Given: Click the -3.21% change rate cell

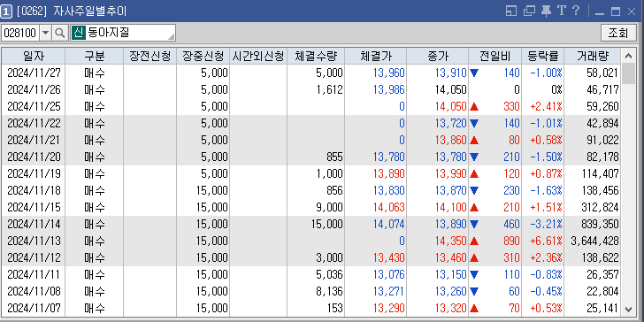Looking at the screenshot, I should pyautogui.click(x=542, y=225).
